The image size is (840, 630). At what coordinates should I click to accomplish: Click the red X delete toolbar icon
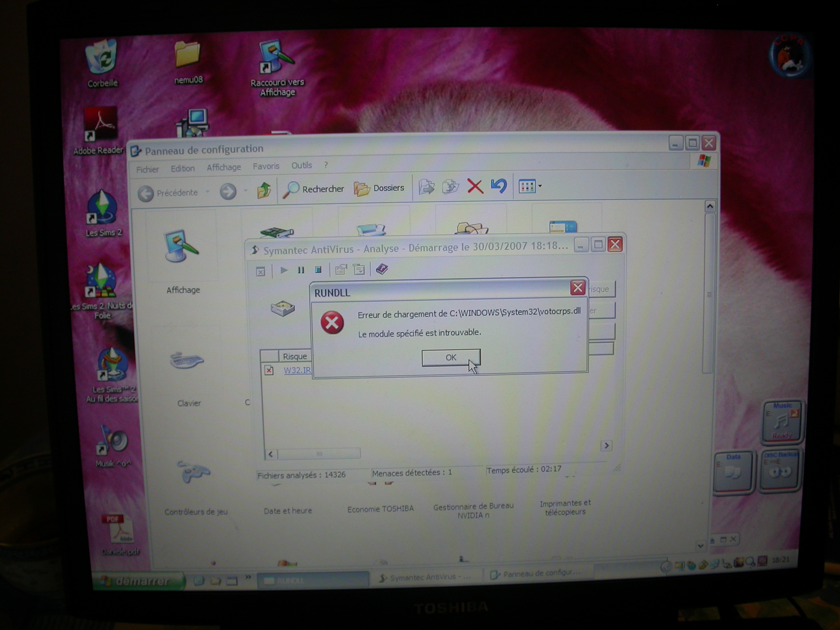[x=475, y=186]
